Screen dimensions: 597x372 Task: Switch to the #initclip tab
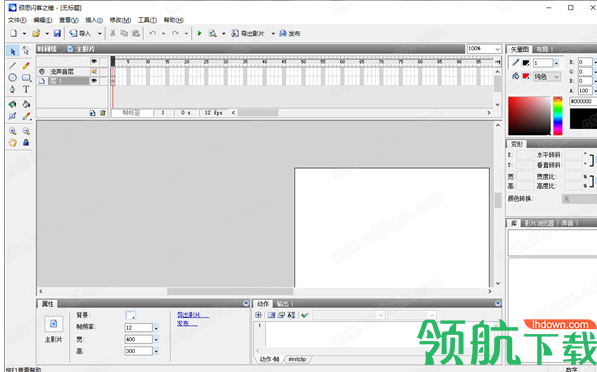(297, 359)
